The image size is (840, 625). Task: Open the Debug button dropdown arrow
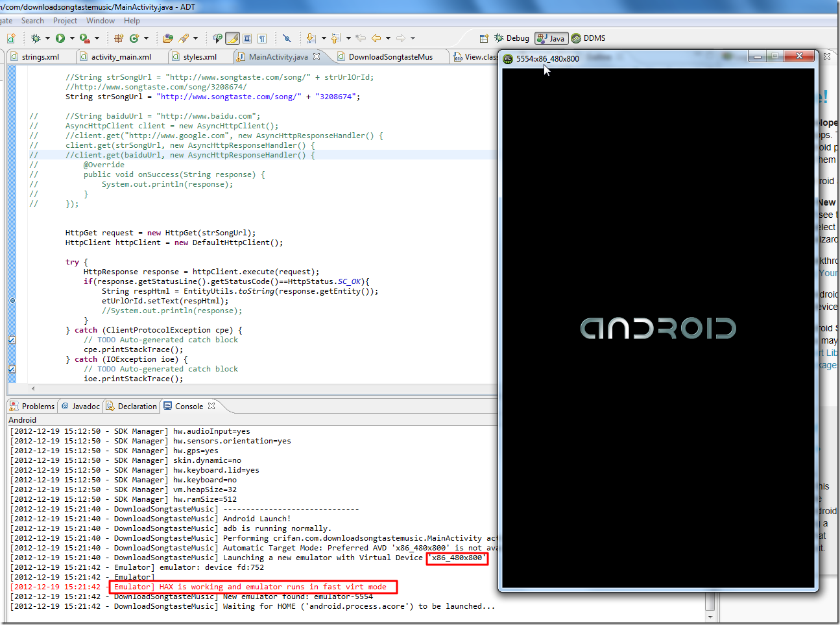tap(47, 38)
